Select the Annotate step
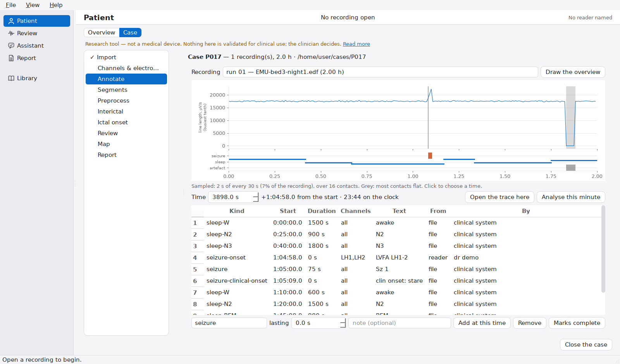 pyautogui.click(x=126, y=79)
